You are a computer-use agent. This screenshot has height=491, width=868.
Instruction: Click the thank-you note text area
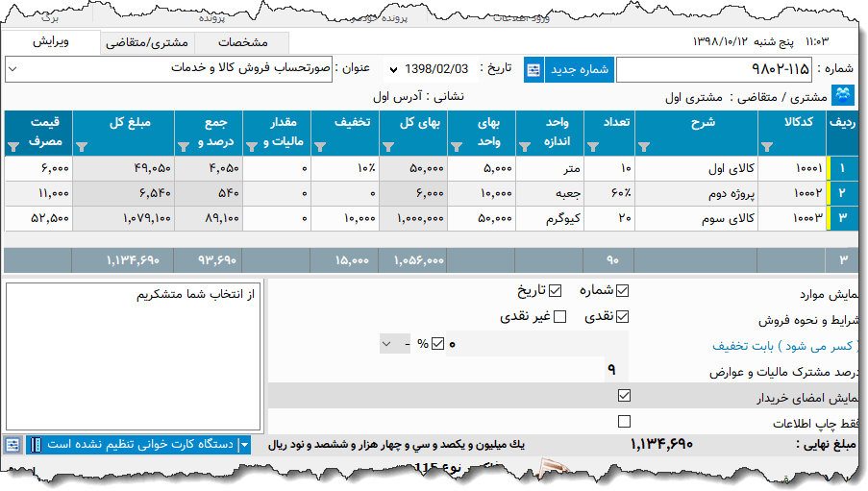point(133,356)
